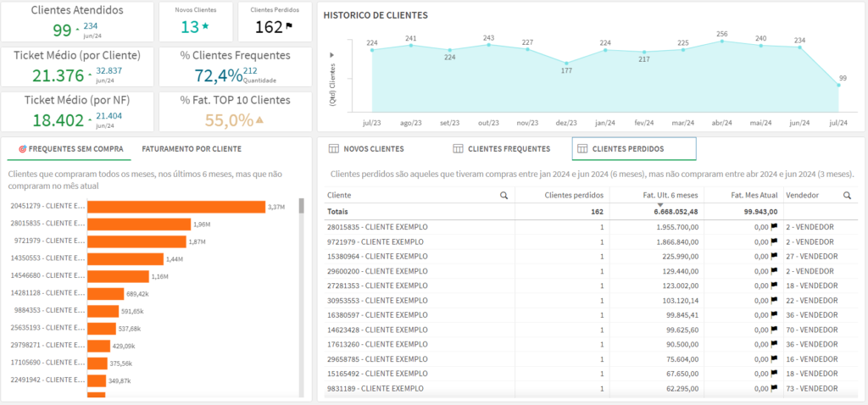Click the orange bar for client 20451279

(x=175, y=207)
